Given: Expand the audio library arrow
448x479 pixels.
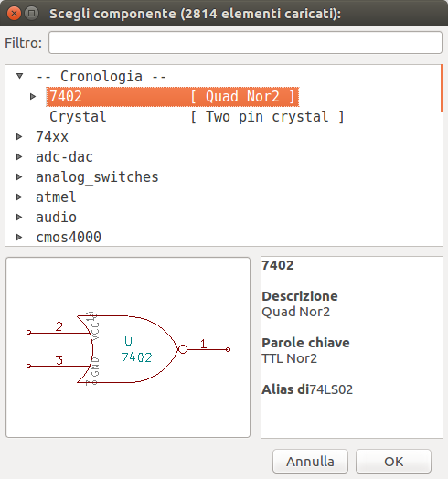Looking at the screenshot, I should click(x=19, y=218).
